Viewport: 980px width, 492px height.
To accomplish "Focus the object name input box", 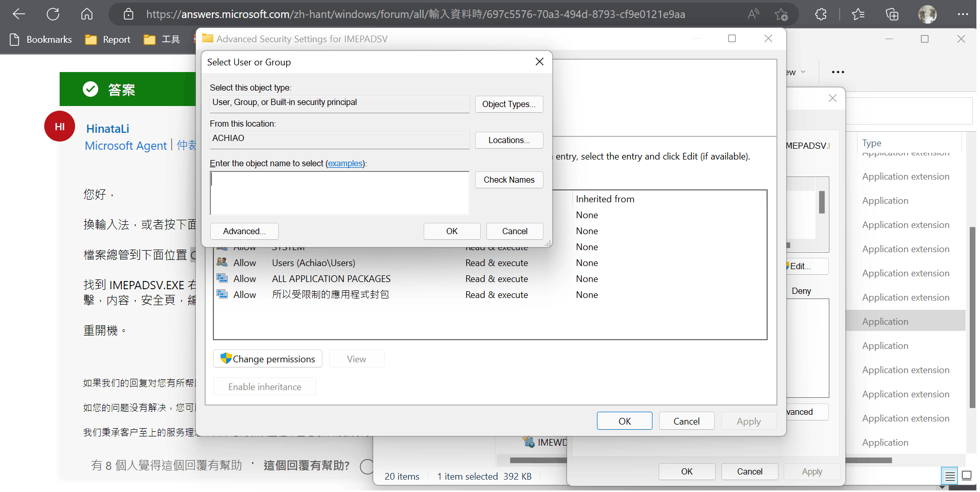I will 339,193.
